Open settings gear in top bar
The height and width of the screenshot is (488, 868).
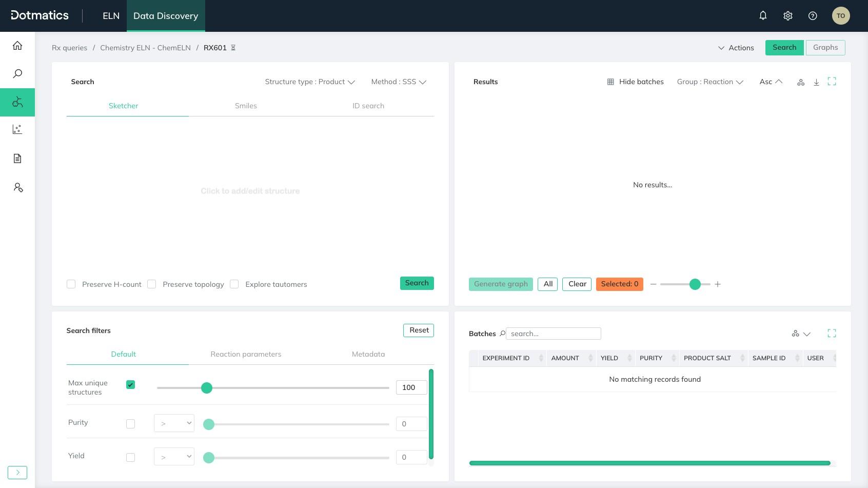pyautogui.click(x=788, y=16)
